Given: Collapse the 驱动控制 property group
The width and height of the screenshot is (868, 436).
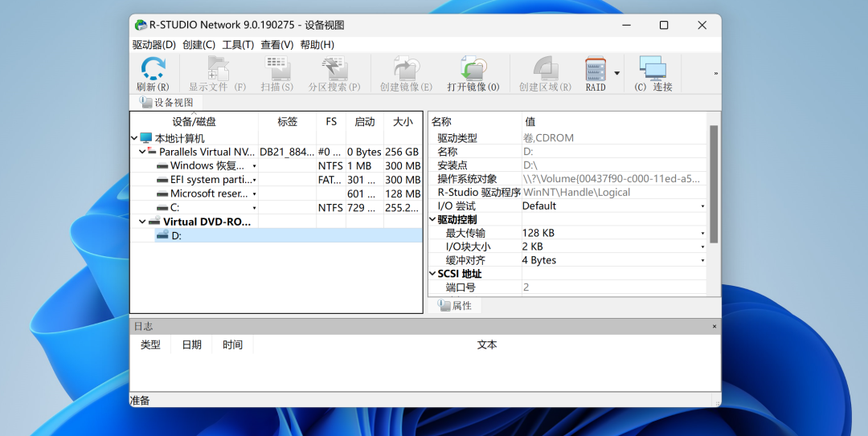Looking at the screenshot, I should coord(433,219).
